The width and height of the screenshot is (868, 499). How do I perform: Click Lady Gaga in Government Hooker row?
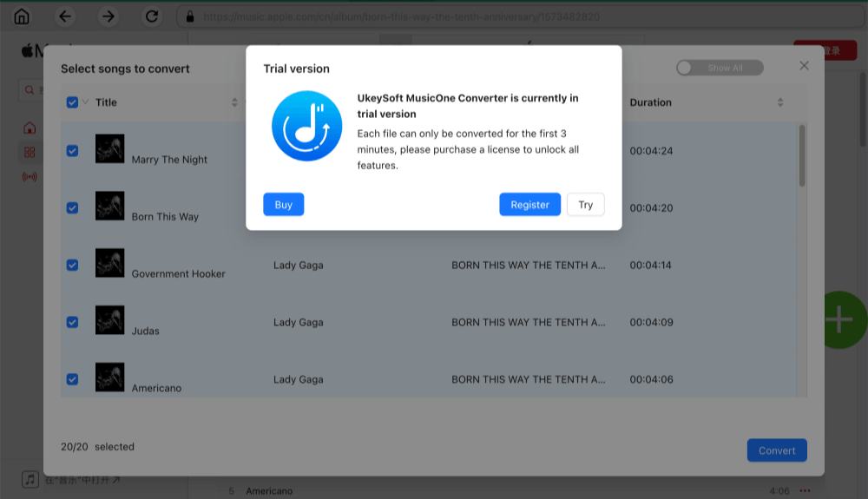[299, 265]
